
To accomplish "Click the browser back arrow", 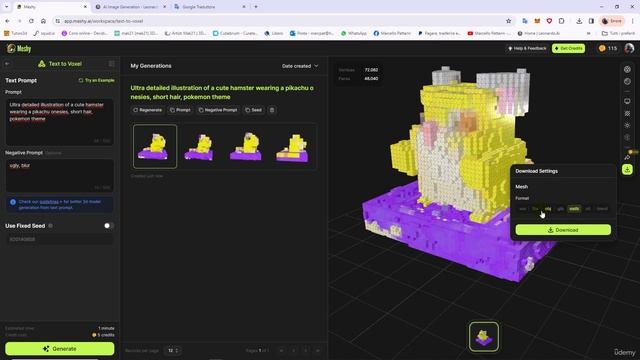I will 7,21.
